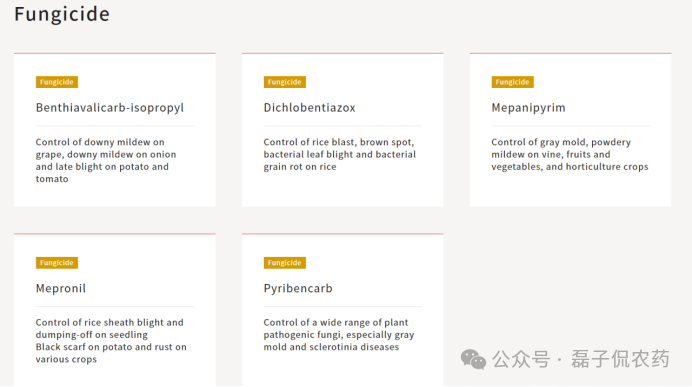Screen dimensions: 692x387
Task: Click Fungicide tag on Benthiavalicarb-isopropyl card
Action: point(57,82)
